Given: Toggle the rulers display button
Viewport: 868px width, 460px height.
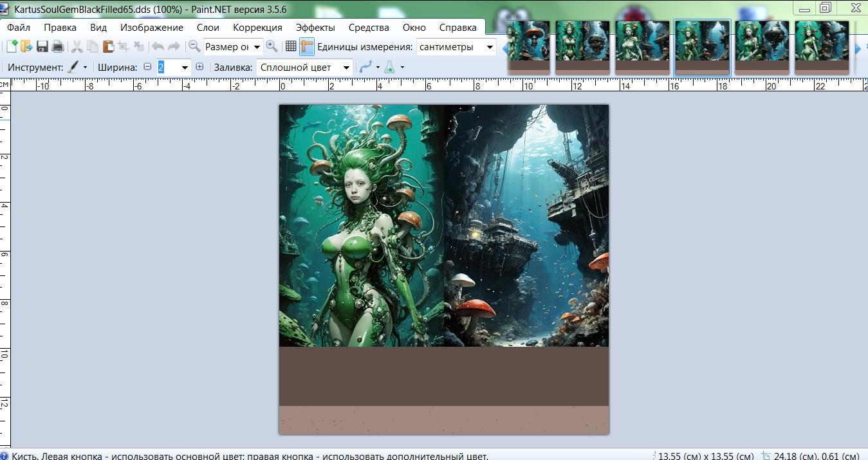Looking at the screenshot, I should pos(307,46).
